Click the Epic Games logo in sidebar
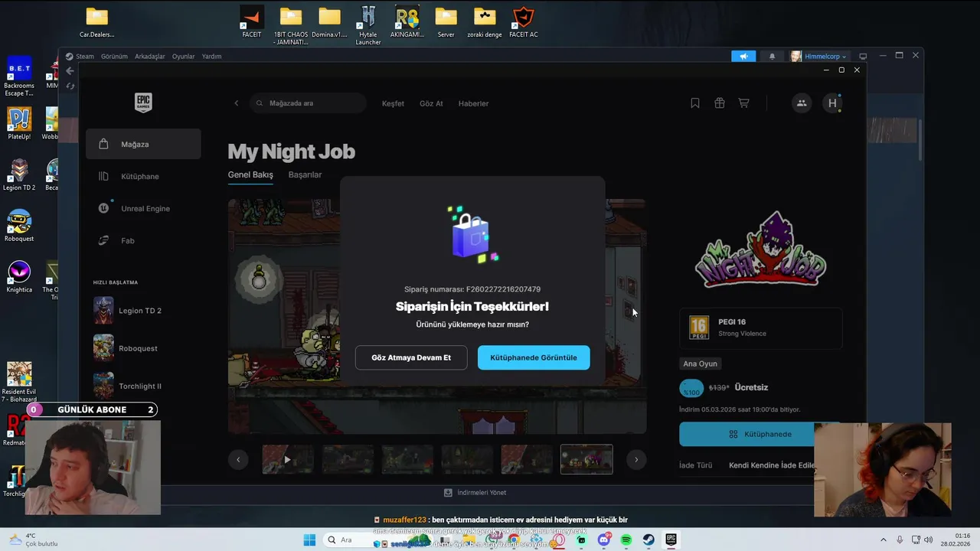Screen dimensions: 980x551 [143, 103]
